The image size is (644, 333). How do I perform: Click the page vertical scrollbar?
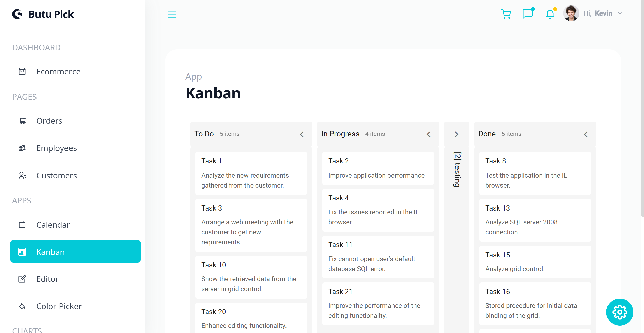click(642, 108)
